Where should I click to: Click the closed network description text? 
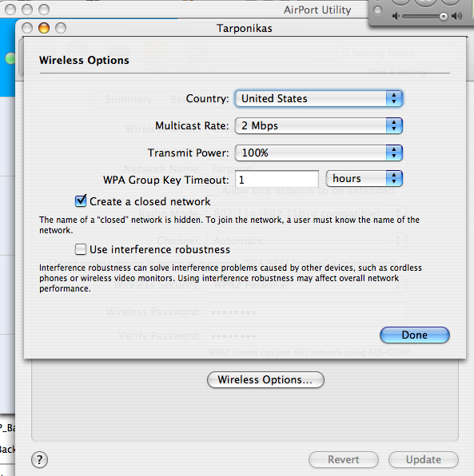tap(229, 225)
